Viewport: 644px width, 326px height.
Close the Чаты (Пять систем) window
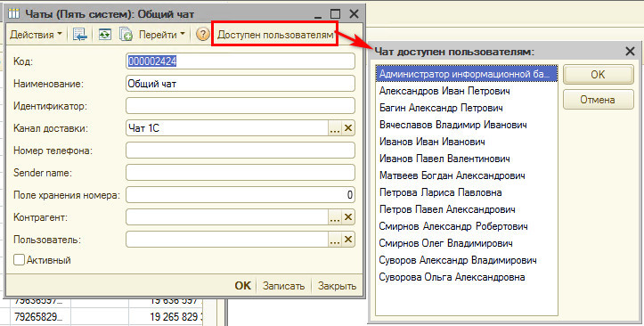click(x=354, y=14)
